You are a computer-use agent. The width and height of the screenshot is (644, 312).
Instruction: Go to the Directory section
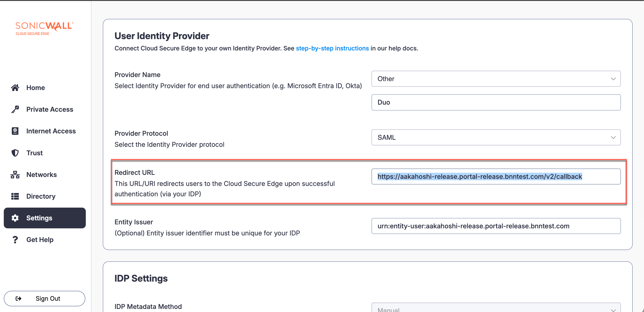(x=41, y=196)
